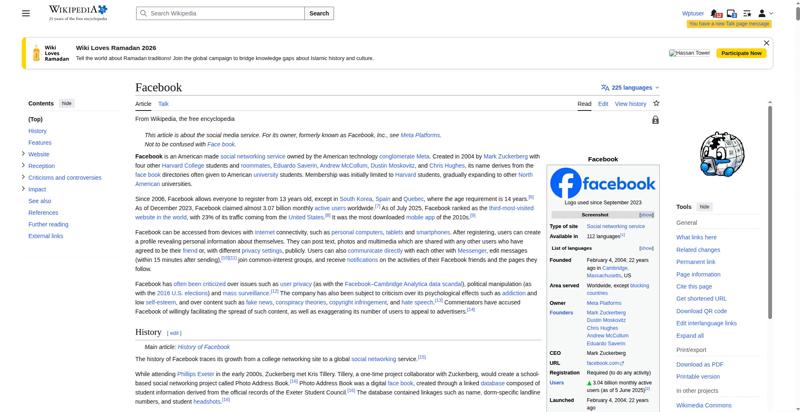Hide the Tools panel
Viewport: 800px width, 412px height.
tap(704, 207)
